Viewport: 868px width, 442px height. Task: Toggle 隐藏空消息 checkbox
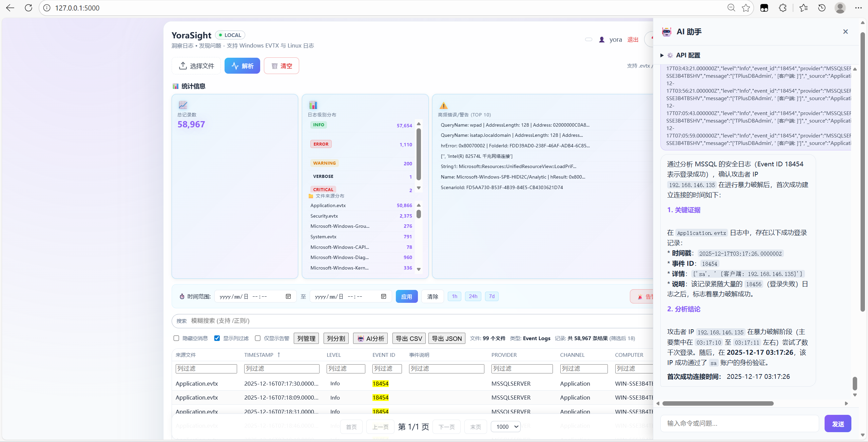(176, 338)
